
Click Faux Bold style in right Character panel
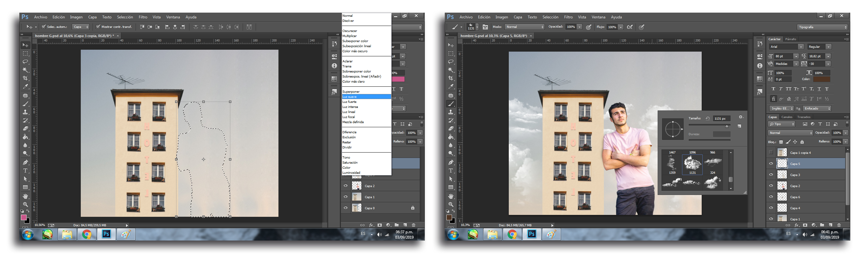click(773, 89)
